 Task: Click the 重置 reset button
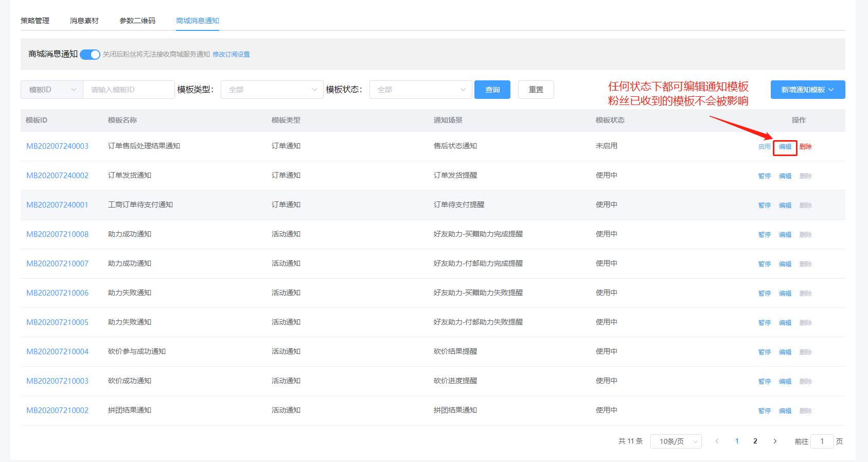(x=536, y=90)
